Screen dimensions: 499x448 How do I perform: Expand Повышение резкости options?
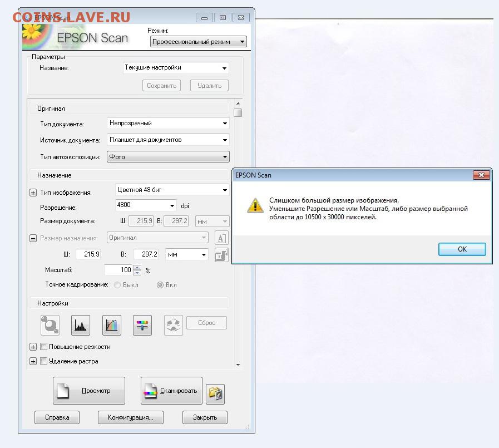tap(33, 347)
